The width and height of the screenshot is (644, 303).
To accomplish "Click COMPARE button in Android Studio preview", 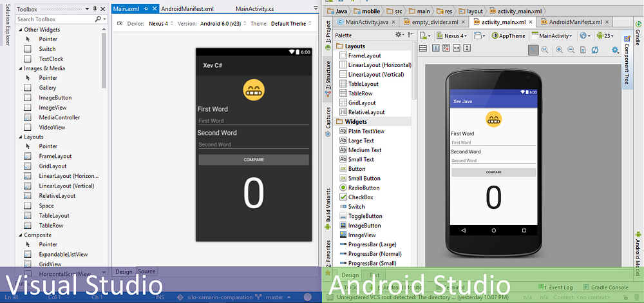I will coord(494,172).
